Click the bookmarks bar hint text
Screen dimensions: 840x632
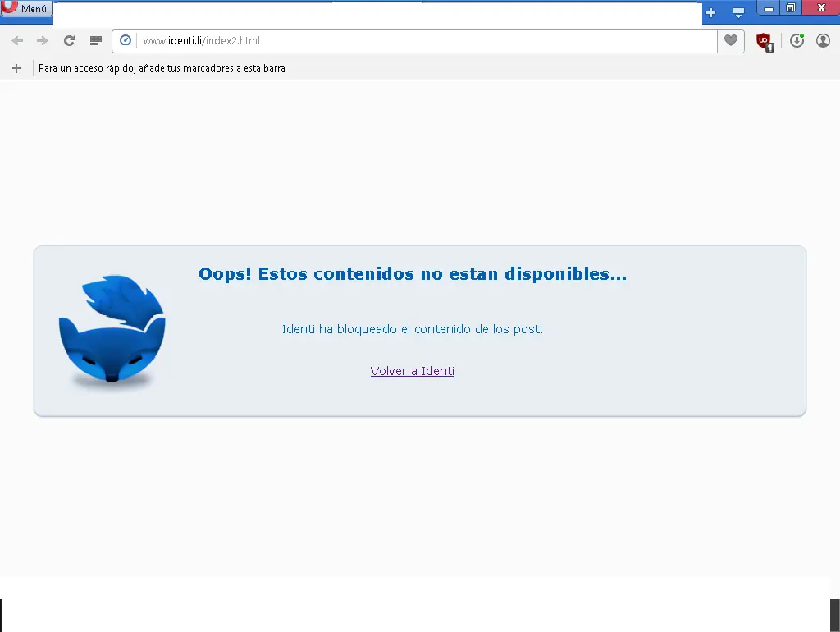pyautogui.click(x=162, y=69)
